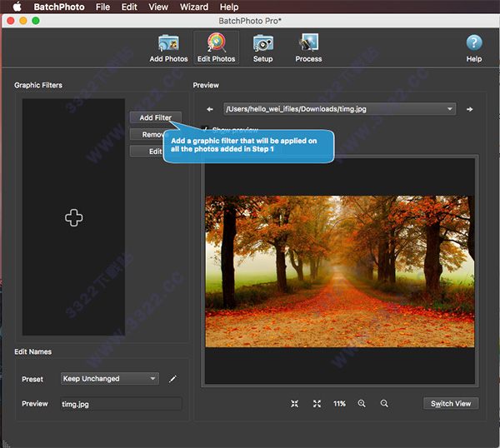
Task: Click the Edit filter button
Action: tap(147, 152)
